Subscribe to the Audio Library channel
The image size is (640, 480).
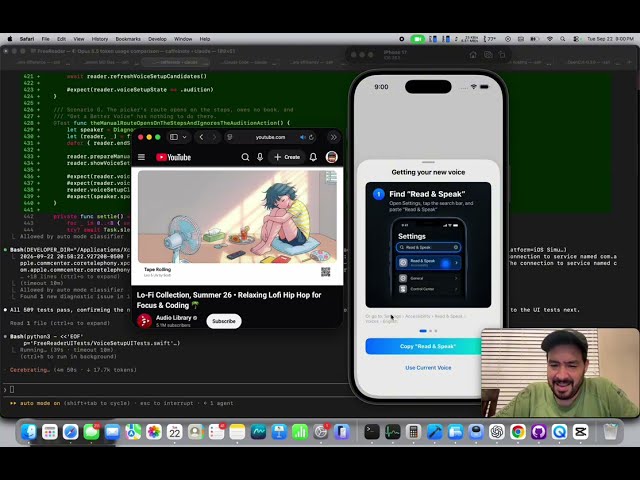pyautogui.click(x=224, y=321)
